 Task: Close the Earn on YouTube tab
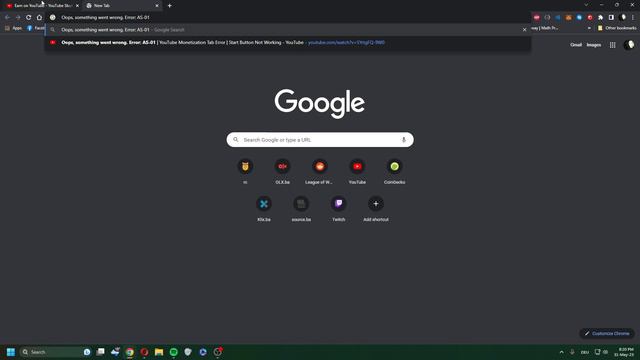coord(77,6)
